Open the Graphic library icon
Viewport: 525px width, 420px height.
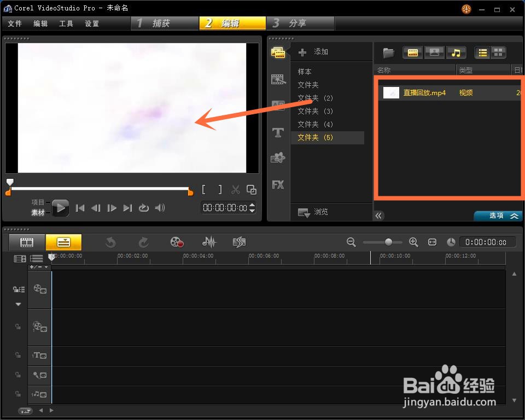tap(278, 157)
